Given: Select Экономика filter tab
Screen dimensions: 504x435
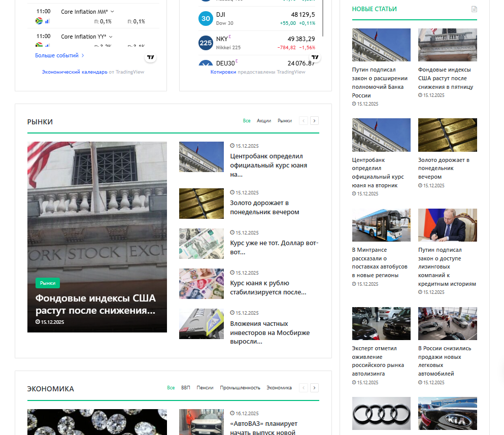Looking at the screenshot, I should point(279,388).
